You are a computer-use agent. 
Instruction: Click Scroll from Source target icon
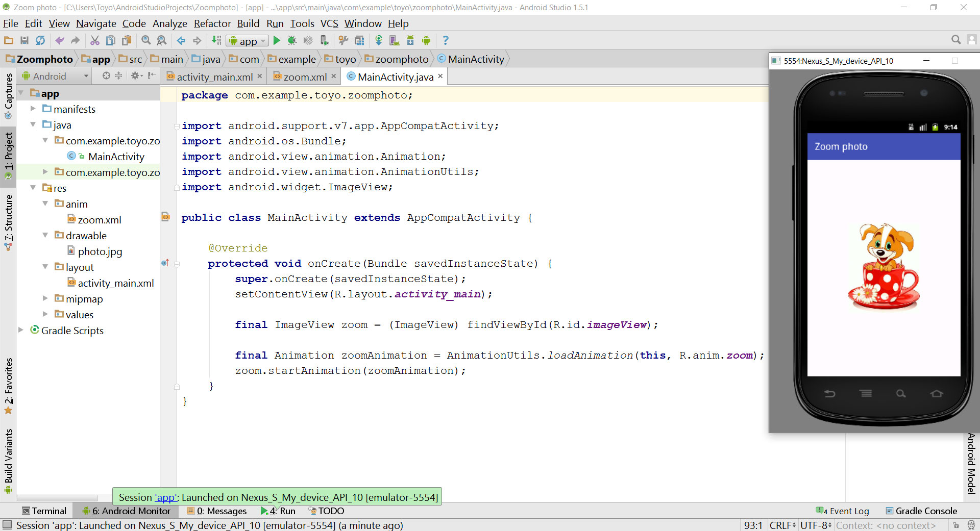click(106, 75)
